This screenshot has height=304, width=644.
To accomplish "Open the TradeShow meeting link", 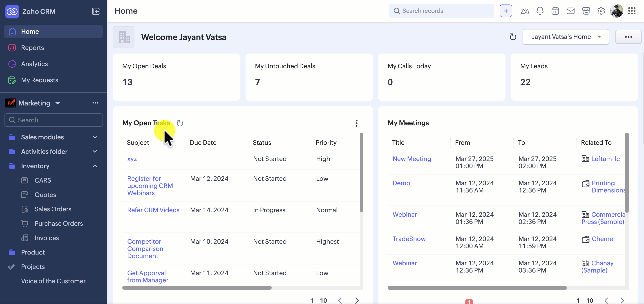I will [x=409, y=239].
